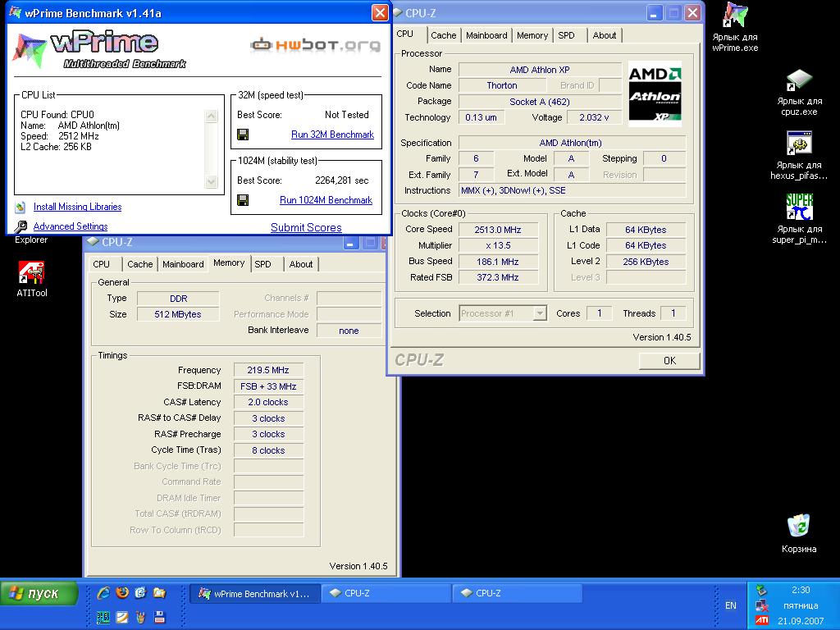Click the wrench icon for Advanced Settings
The image size is (840, 630).
[21, 226]
